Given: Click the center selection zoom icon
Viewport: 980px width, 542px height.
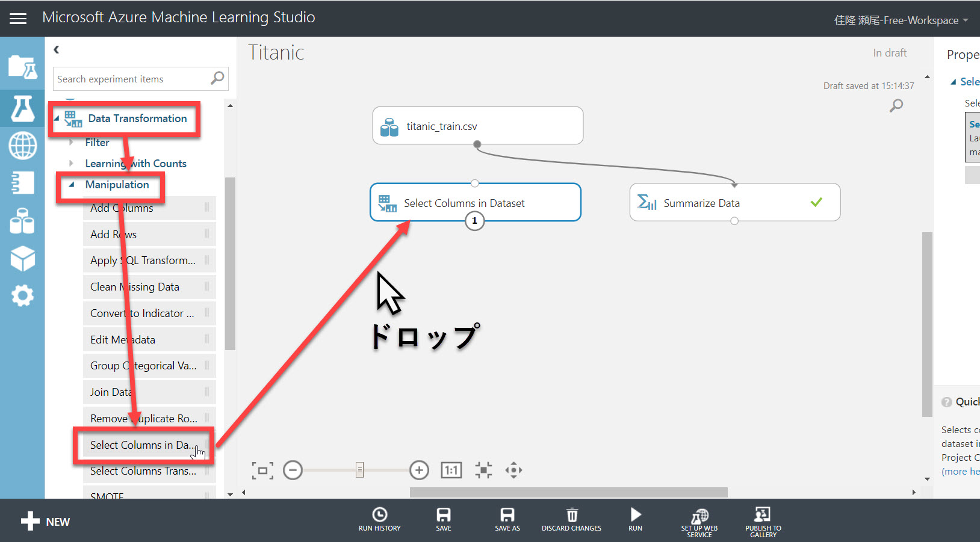Looking at the screenshot, I should tap(483, 470).
